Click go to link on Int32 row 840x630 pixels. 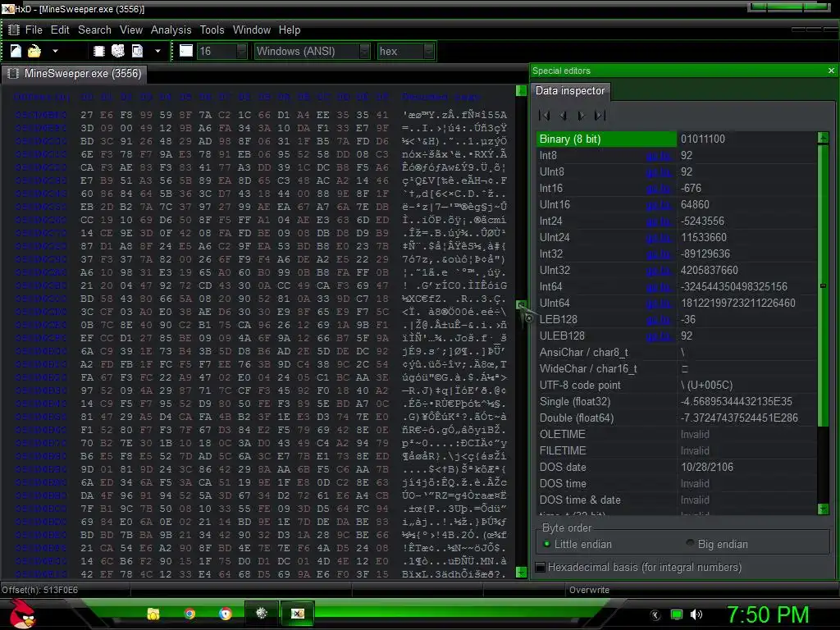pyautogui.click(x=659, y=254)
